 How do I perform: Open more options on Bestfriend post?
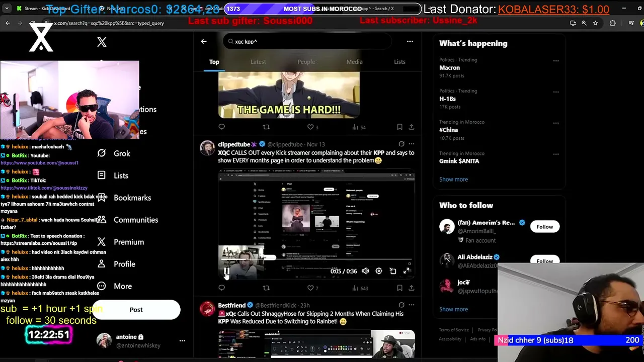click(412, 305)
